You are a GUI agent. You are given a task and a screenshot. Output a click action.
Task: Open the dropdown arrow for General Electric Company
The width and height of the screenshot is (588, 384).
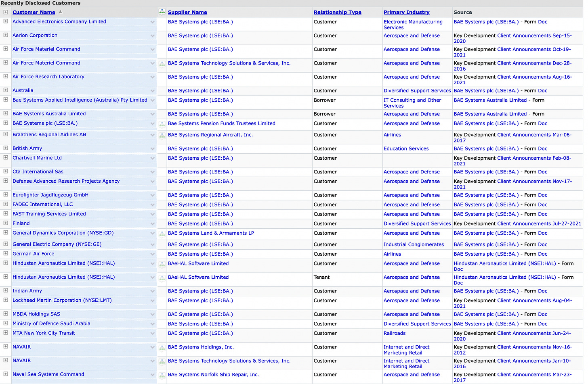153,245
